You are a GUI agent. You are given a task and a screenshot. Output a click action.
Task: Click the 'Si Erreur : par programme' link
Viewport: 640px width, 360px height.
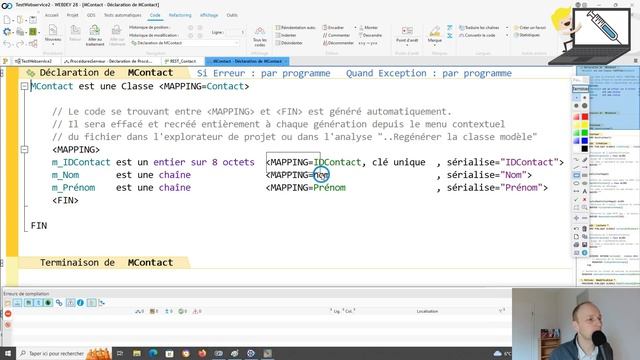263,73
